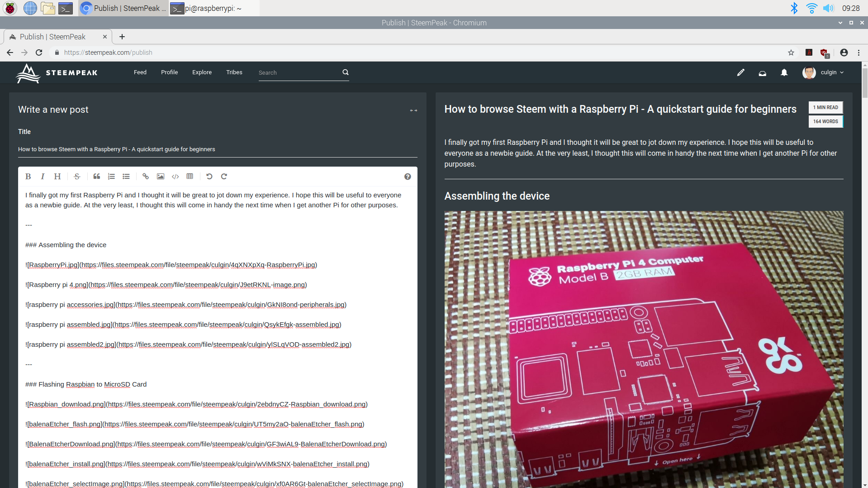Viewport: 868px width, 488px height.
Task: Insert bulleted list in editor
Action: [x=126, y=177]
